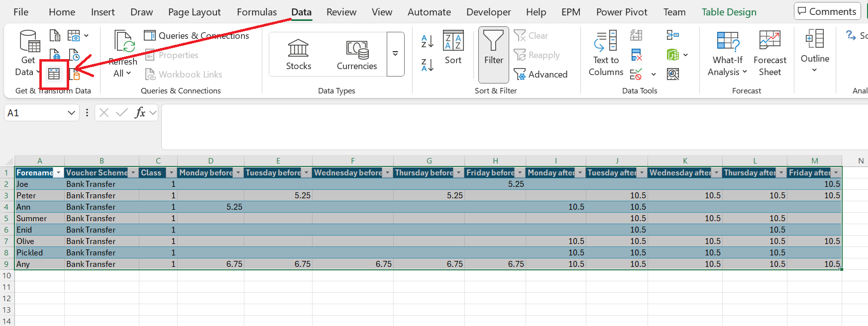Image resolution: width=868 pixels, height=326 pixels.
Task: Convert selection to Currencies data type
Action: click(357, 55)
